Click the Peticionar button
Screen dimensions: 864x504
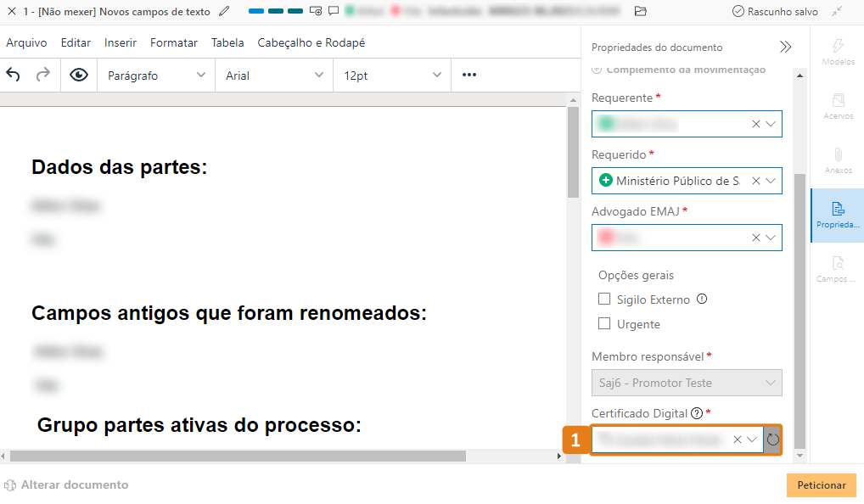[x=821, y=485]
